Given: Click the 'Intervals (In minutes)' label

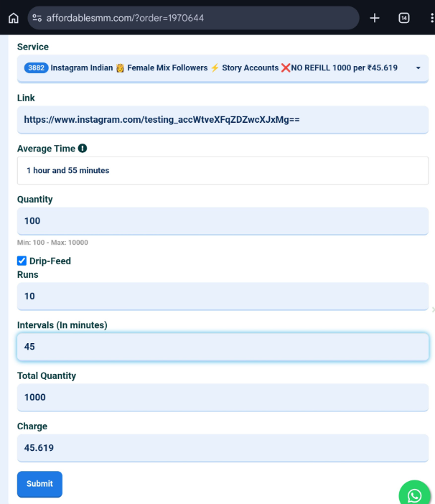Looking at the screenshot, I should coord(62,325).
